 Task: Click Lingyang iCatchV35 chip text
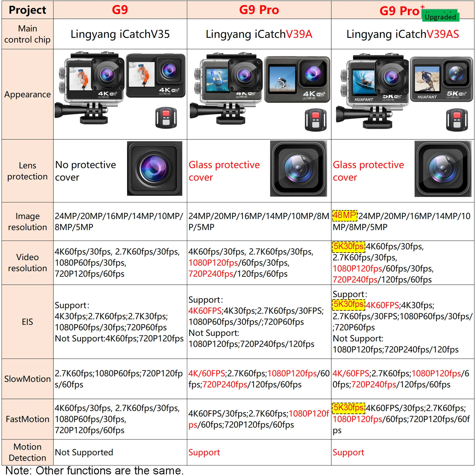pyautogui.click(x=120, y=34)
